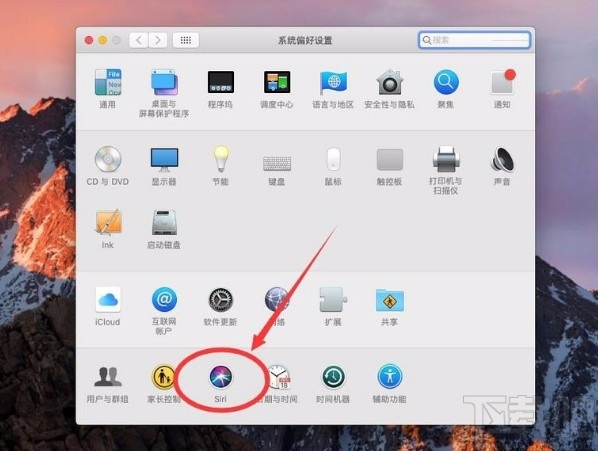Open 软件更新 (Software Update) pane
This screenshot has height=451, width=598.
[220, 300]
